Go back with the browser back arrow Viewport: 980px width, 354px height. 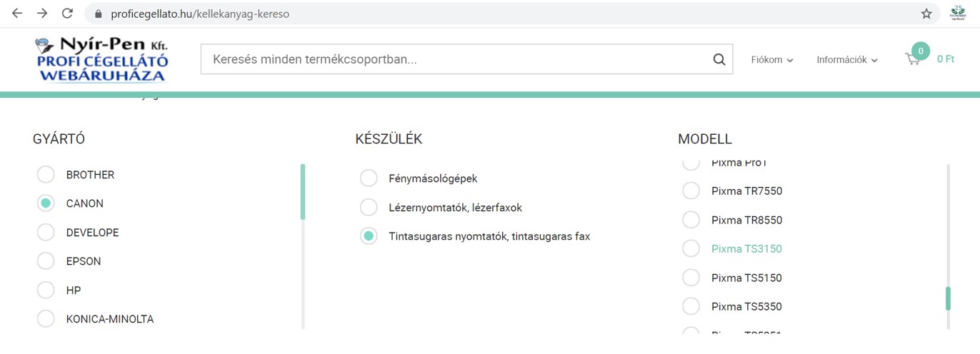17,14
